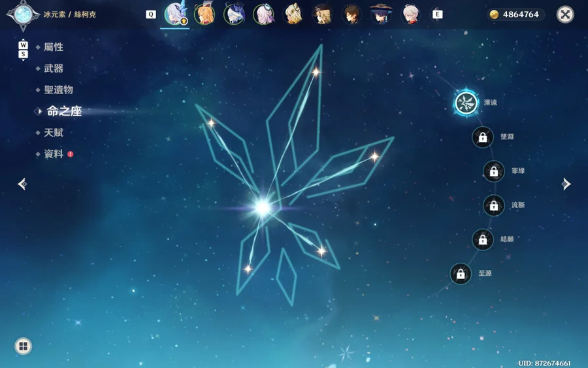Select the orange-haired character portrait
588x368 pixels.
(x=204, y=14)
